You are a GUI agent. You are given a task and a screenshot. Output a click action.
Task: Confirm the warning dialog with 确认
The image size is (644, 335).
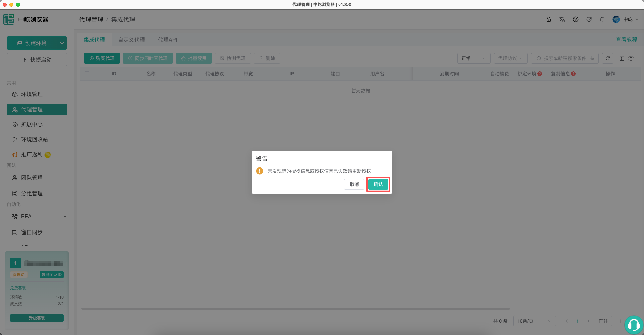coord(378,184)
